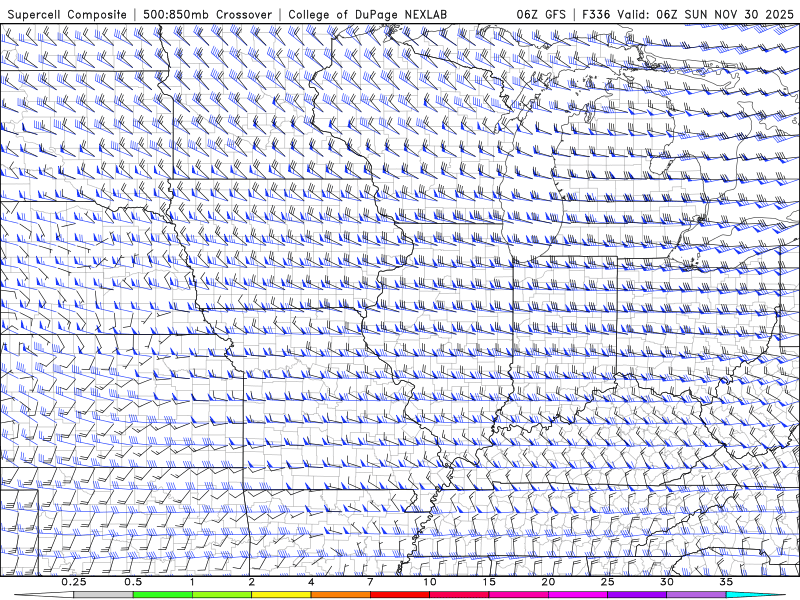Click the 4 value on the color scale
This screenshot has width=800, height=600.
point(311,582)
